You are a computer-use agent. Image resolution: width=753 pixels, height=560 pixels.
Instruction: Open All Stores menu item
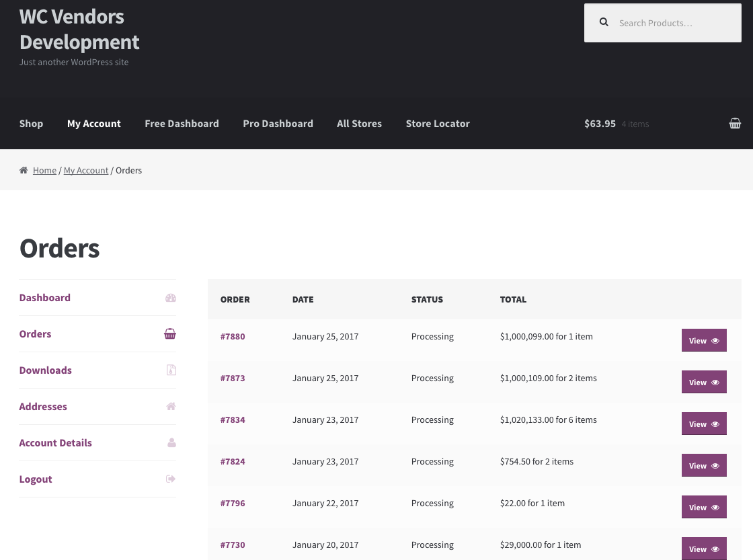[x=359, y=124]
